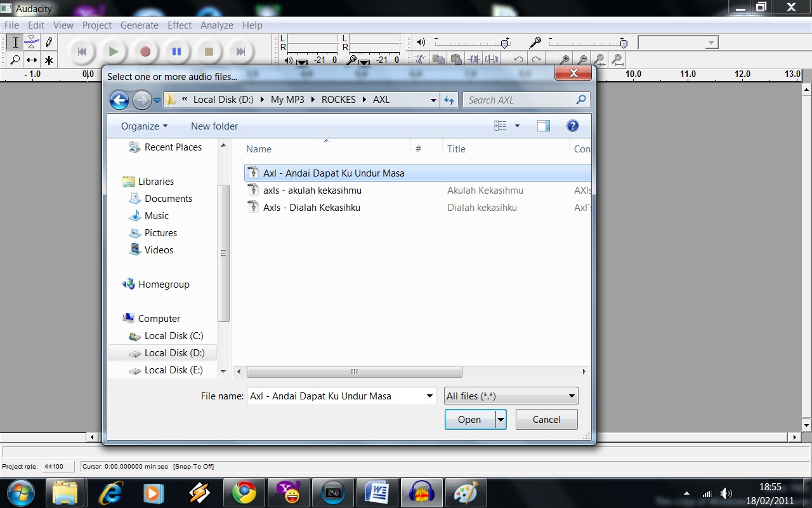Click the Project rate value field
The width and height of the screenshot is (812, 508).
58,466
